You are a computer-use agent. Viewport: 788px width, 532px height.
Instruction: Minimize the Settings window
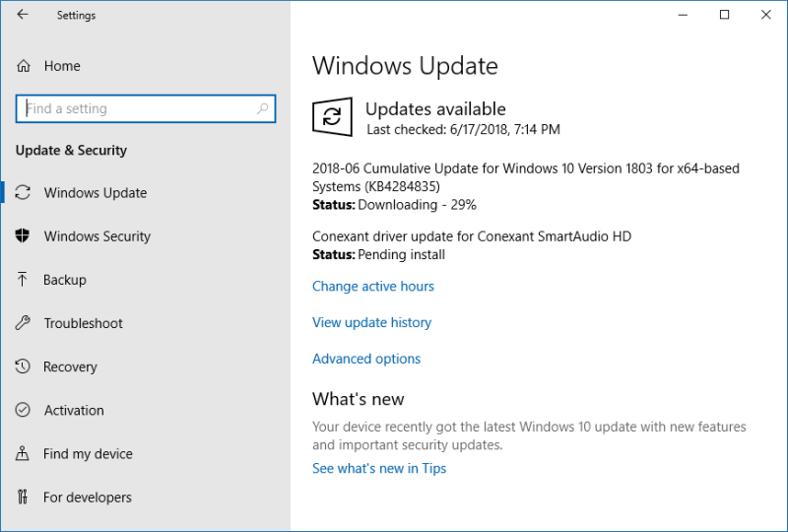[683, 15]
